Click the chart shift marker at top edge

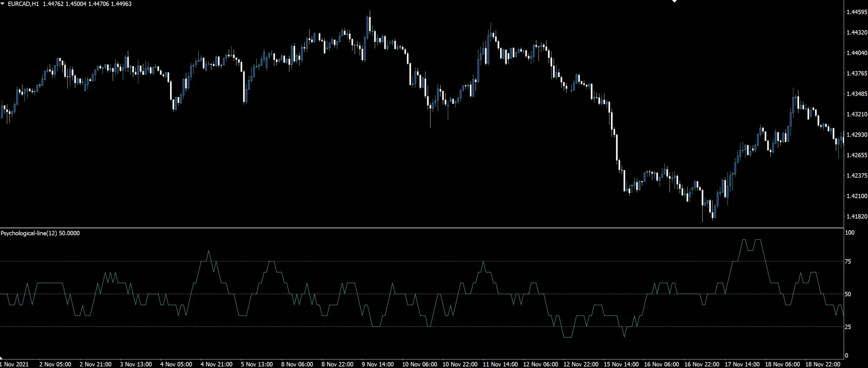pyautogui.click(x=675, y=1)
